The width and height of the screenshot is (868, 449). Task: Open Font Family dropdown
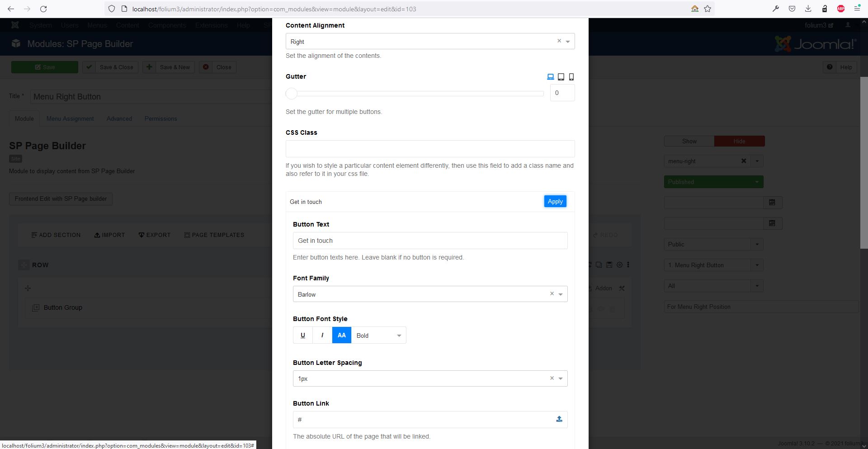pyautogui.click(x=430, y=294)
